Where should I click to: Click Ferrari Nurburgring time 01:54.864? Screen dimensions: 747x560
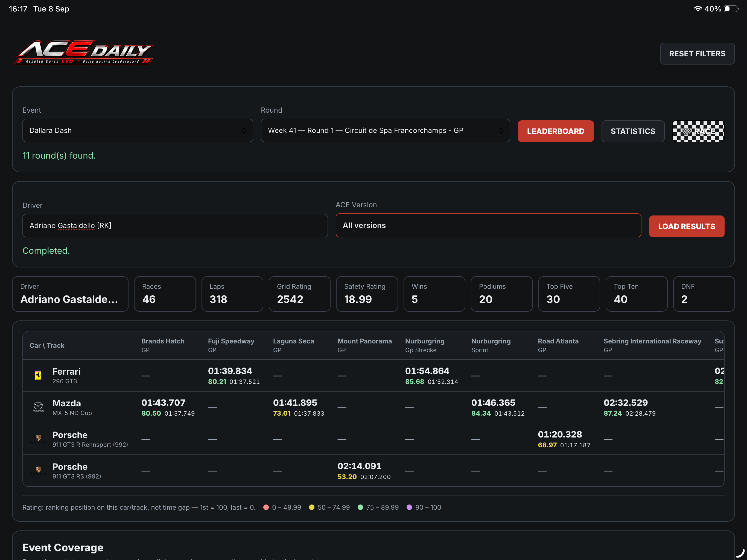(427, 371)
